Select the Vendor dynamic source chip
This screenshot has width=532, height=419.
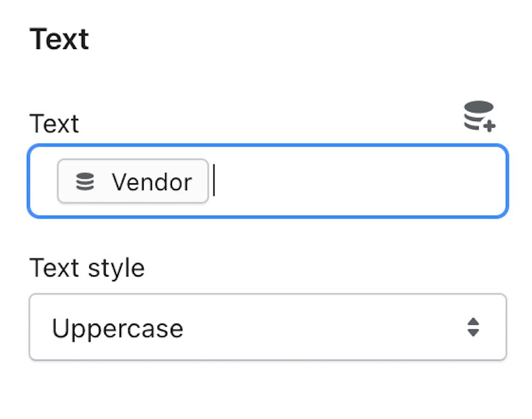tap(133, 182)
